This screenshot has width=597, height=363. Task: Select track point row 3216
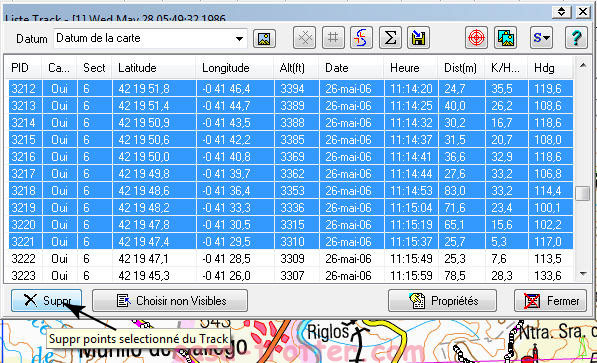(x=291, y=157)
